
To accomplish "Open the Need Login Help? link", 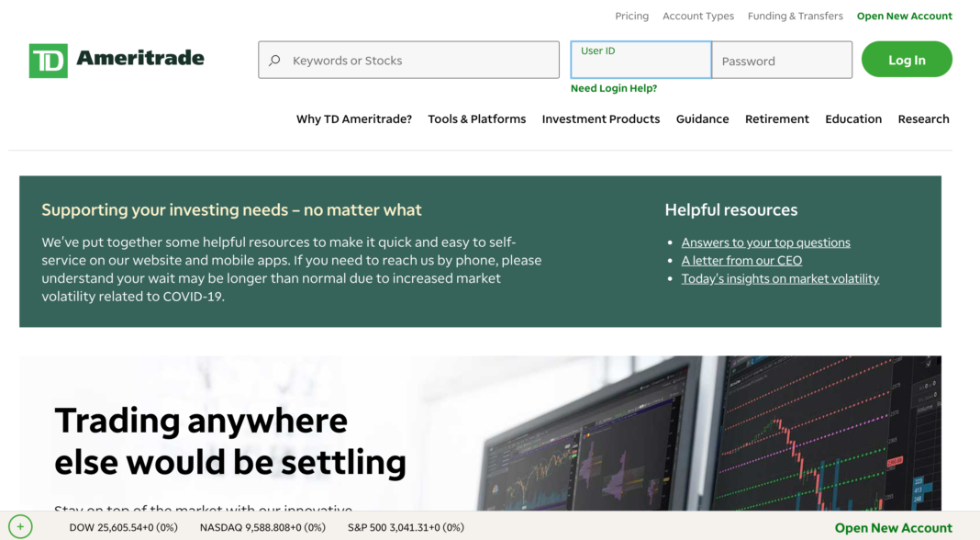I will tap(614, 87).
